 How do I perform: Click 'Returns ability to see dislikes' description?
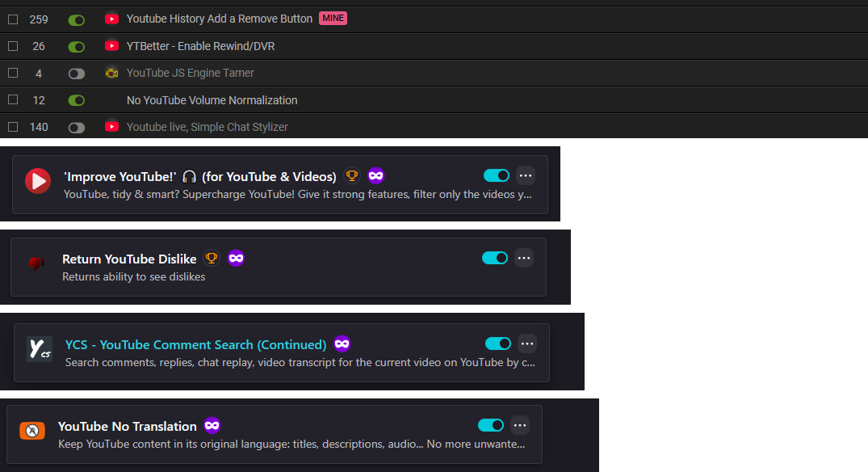pos(133,276)
